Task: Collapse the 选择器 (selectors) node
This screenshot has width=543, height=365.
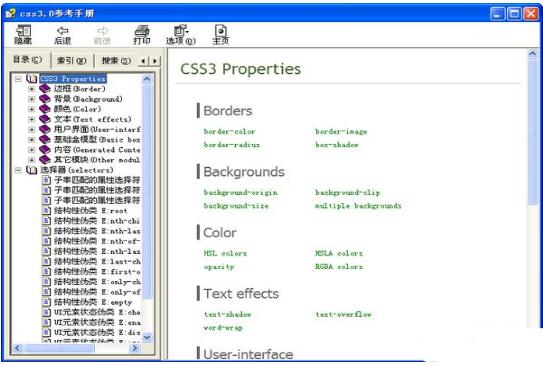Action: point(18,170)
